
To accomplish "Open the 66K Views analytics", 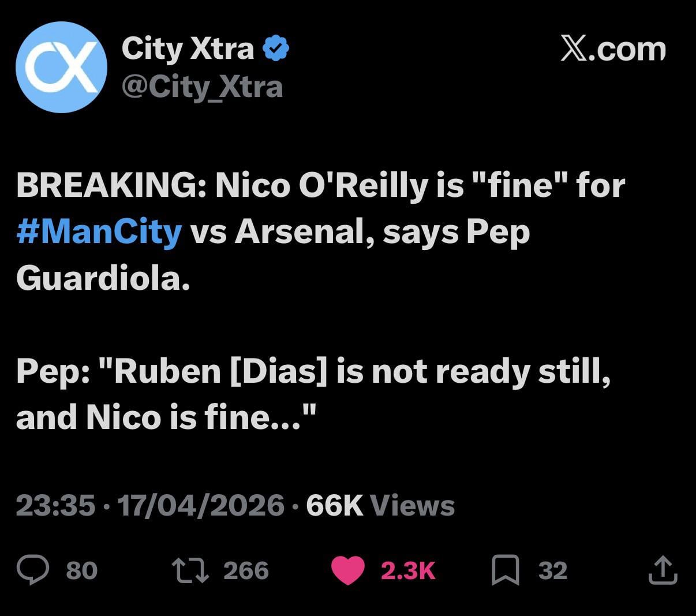I will pyautogui.click(x=380, y=505).
